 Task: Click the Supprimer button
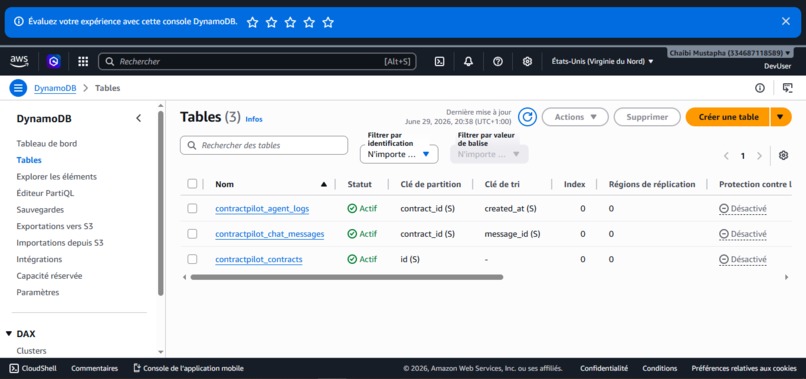tap(647, 117)
